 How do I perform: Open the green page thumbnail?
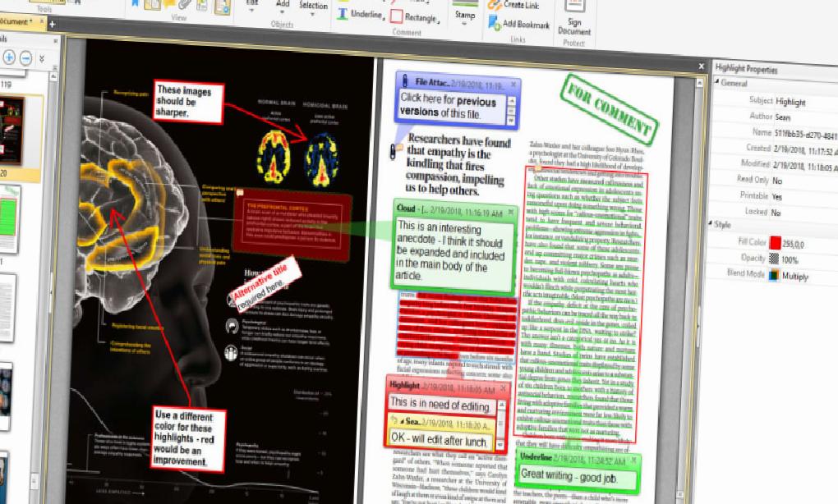coord(9,219)
